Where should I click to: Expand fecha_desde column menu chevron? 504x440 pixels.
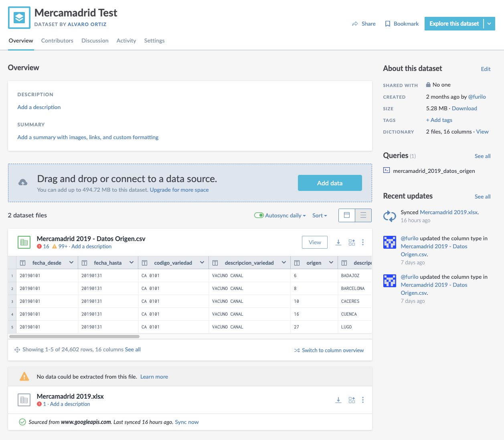(x=71, y=262)
